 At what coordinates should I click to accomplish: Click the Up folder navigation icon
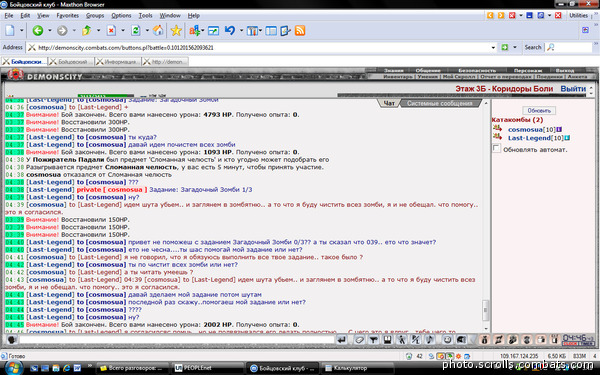click(86, 30)
